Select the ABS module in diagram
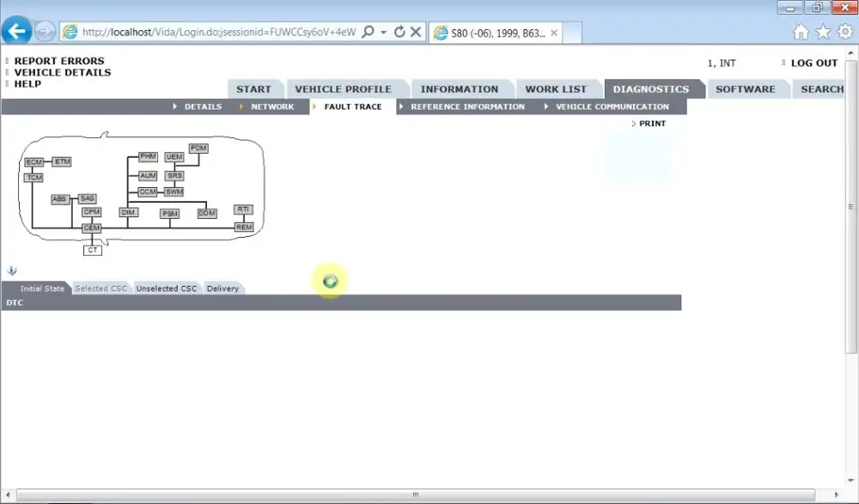This screenshot has height=504, width=859. tap(60, 199)
